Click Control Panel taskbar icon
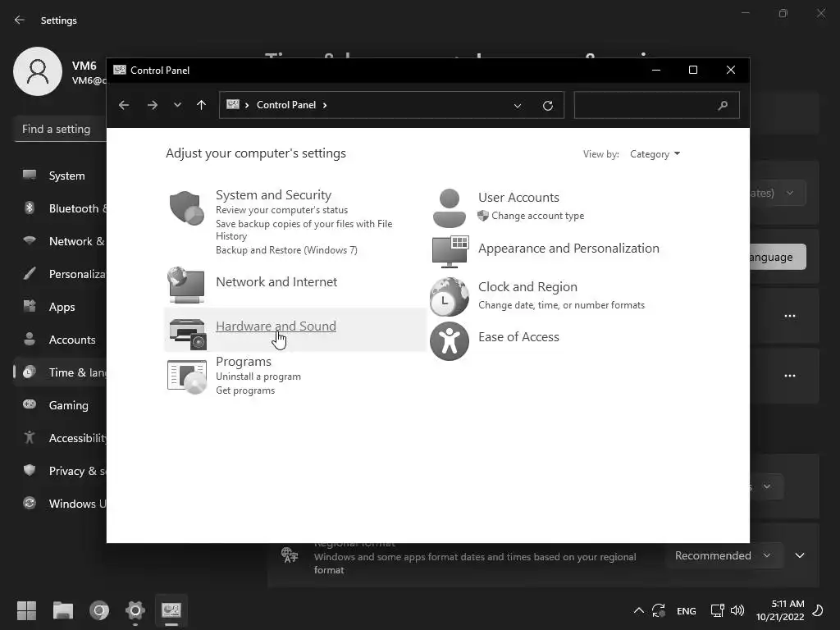Image resolution: width=840 pixels, height=630 pixels. coord(171,610)
